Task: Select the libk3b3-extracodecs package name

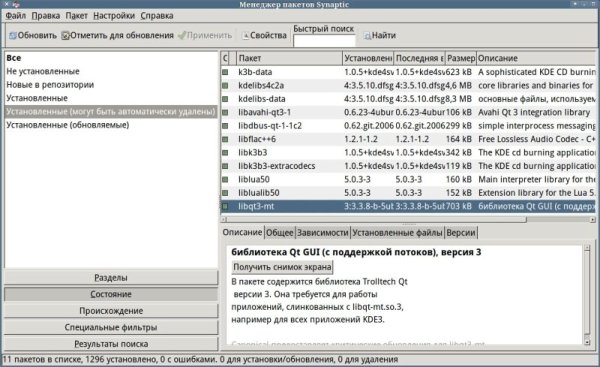Action: coord(277,166)
